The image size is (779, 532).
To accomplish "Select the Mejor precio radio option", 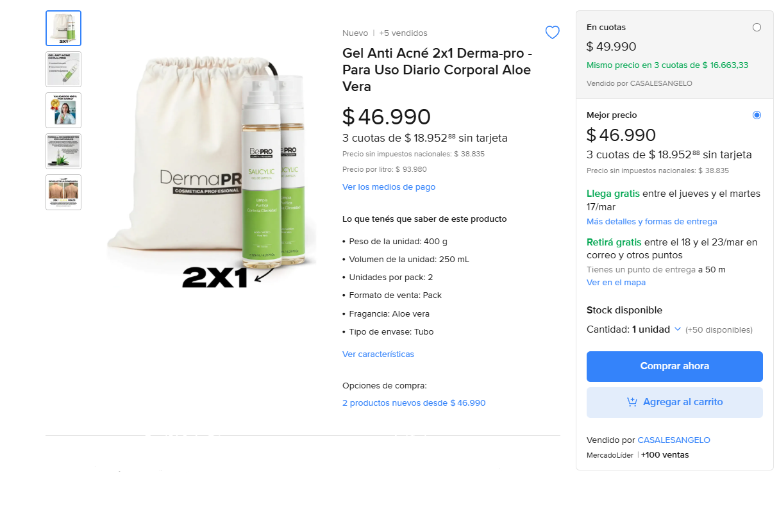I will click(757, 115).
